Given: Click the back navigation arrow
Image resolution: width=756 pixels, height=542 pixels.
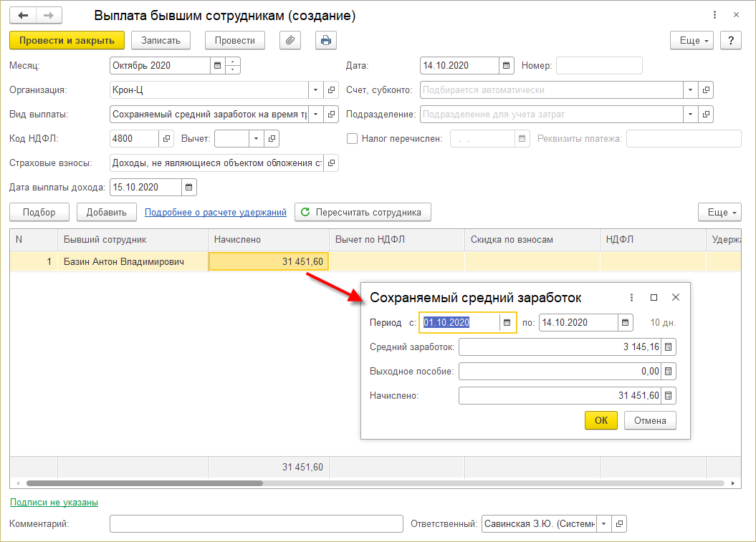Looking at the screenshot, I should tap(23, 16).
